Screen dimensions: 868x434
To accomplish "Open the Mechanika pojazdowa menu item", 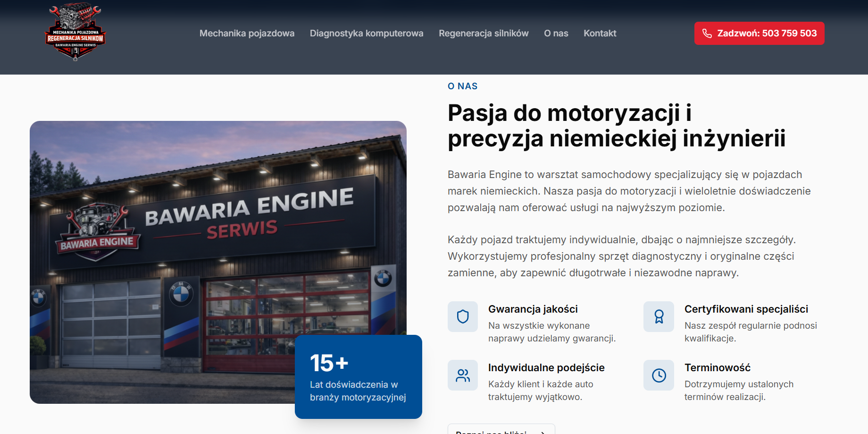I will pos(247,34).
